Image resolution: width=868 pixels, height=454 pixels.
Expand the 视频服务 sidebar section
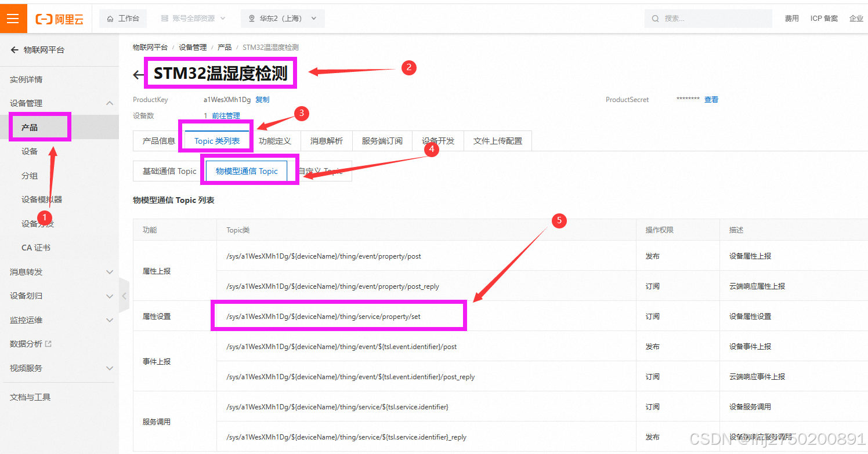click(110, 368)
